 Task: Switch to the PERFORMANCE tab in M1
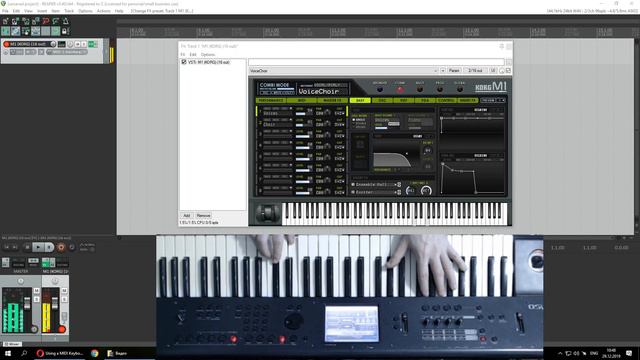click(x=271, y=100)
